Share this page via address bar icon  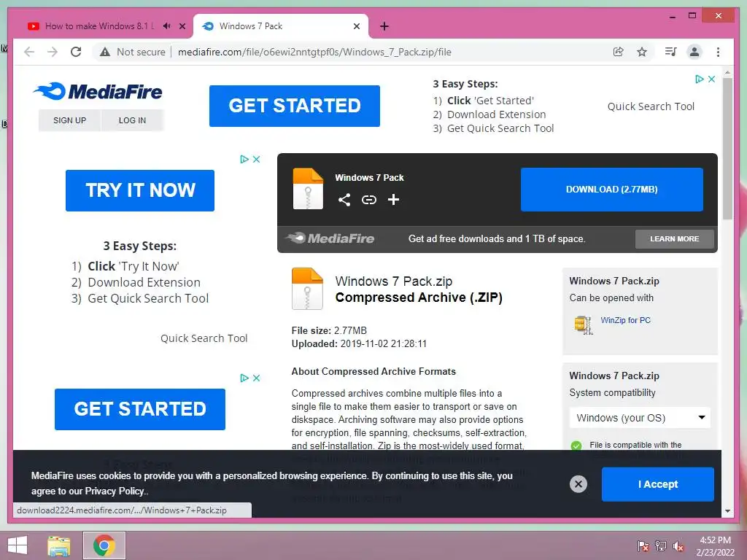[618, 52]
